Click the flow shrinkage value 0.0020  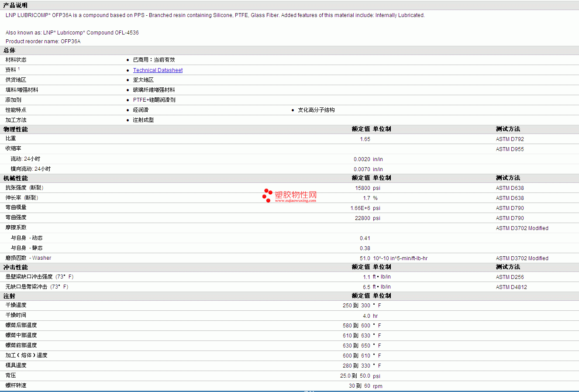coord(362,159)
